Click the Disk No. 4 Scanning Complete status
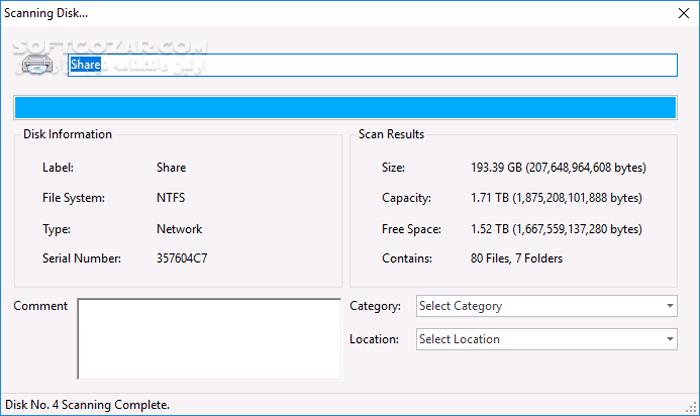 (87, 405)
